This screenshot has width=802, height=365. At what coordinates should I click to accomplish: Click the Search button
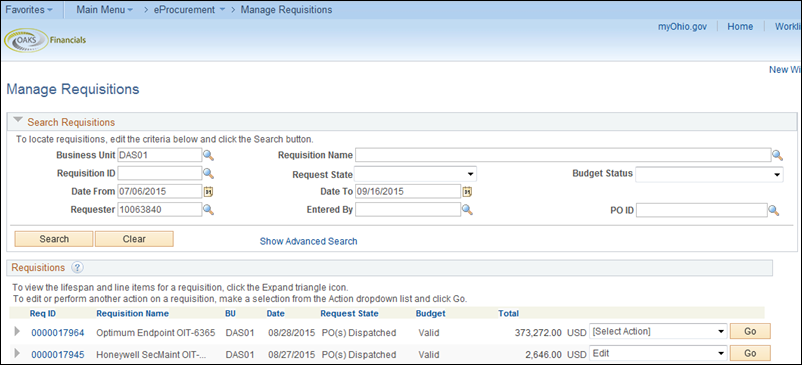54,239
